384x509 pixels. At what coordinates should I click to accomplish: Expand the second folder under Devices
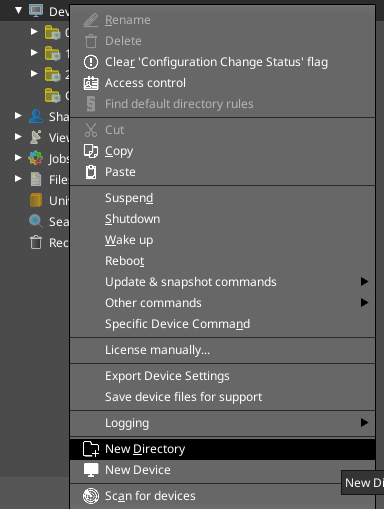34,52
